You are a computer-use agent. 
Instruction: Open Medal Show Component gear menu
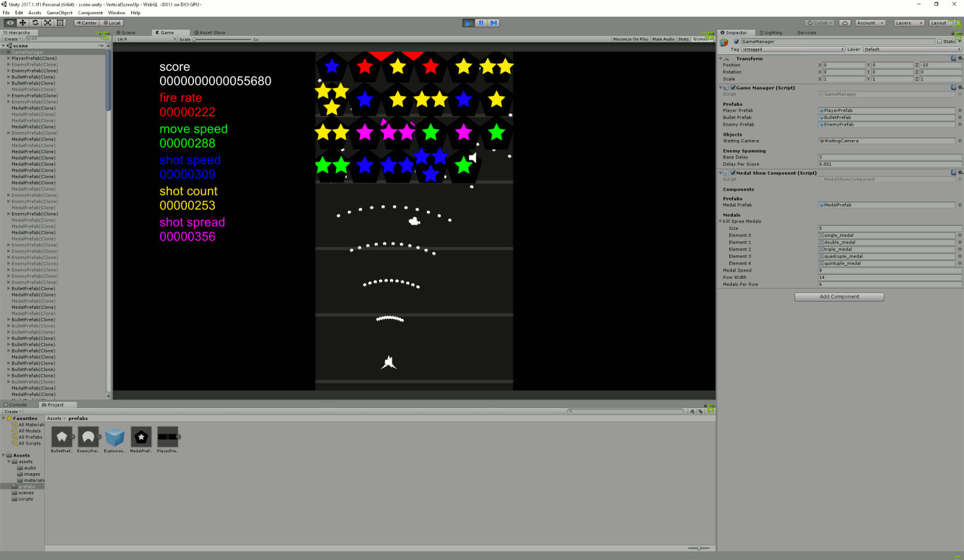coord(960,172)
